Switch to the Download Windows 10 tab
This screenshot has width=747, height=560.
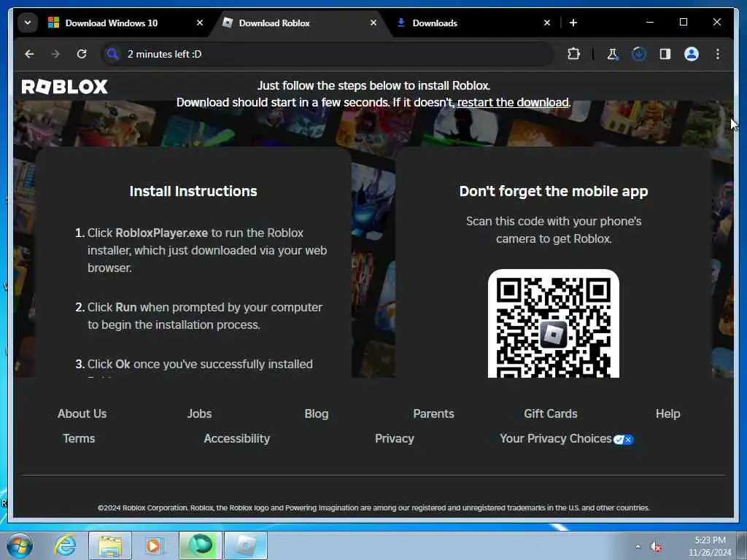click(112, 23)
